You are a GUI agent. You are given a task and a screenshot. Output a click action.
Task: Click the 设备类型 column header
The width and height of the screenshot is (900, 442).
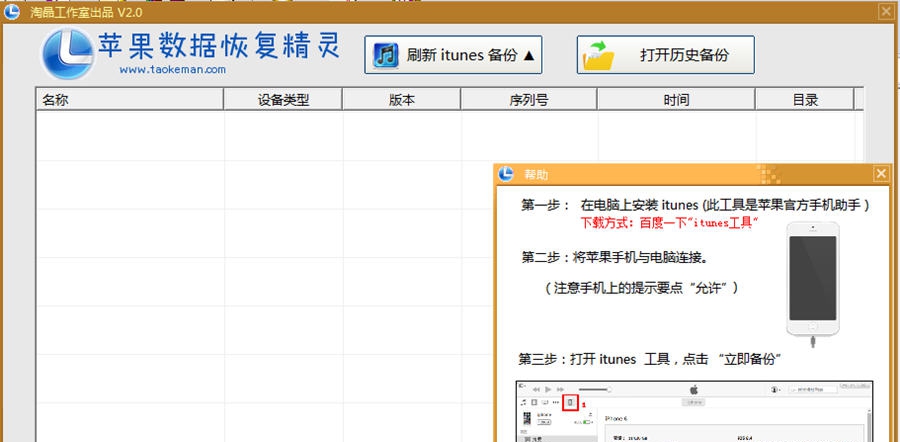283,100
